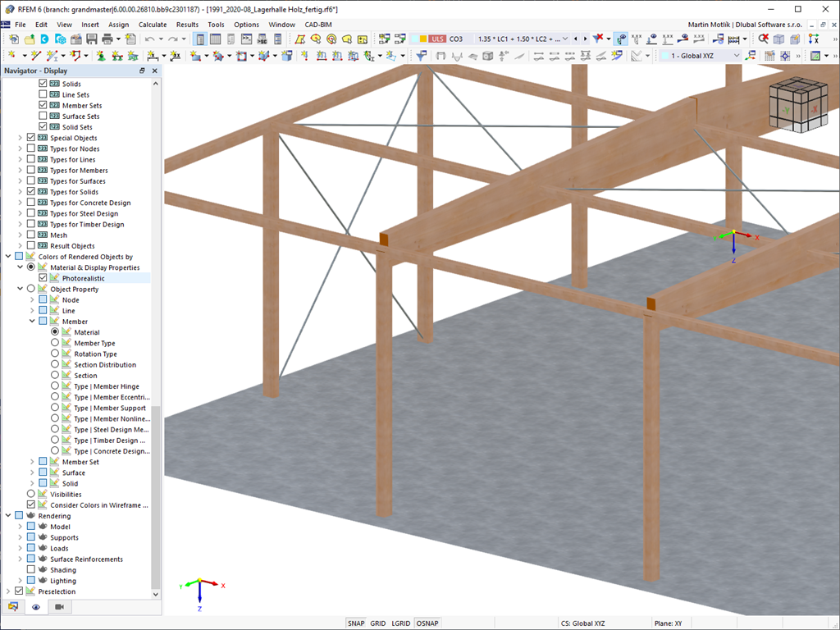Open the CAD-BIM menu

click(318, 25)
